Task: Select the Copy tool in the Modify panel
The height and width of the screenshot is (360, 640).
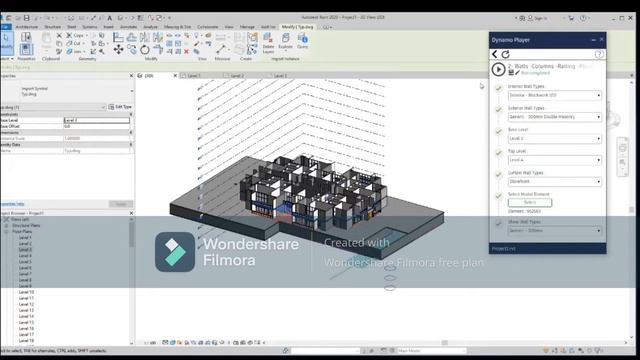Action: [131, 49]
